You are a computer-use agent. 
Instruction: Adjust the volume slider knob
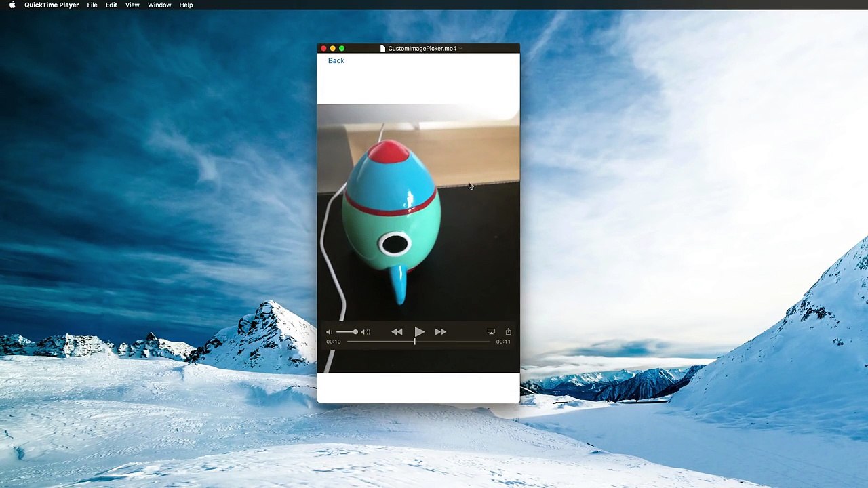[x=355, y=332]
